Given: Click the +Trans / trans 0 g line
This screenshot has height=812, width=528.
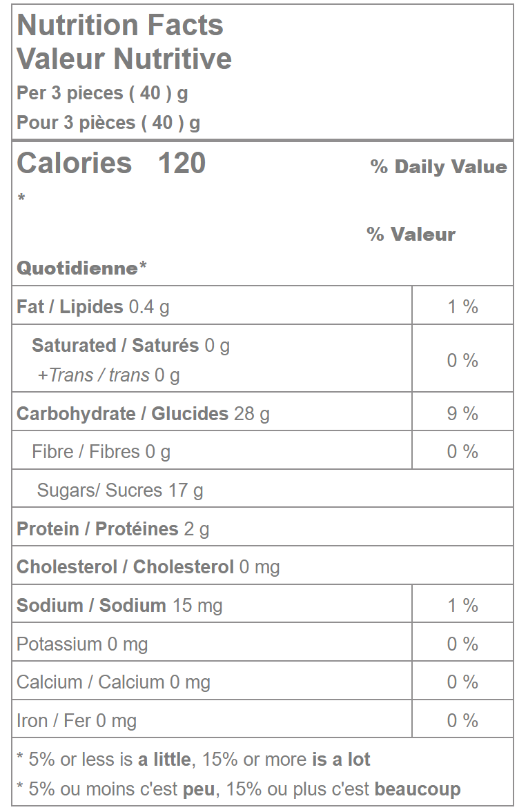Looking at the screenshot, I should (108, 375).
